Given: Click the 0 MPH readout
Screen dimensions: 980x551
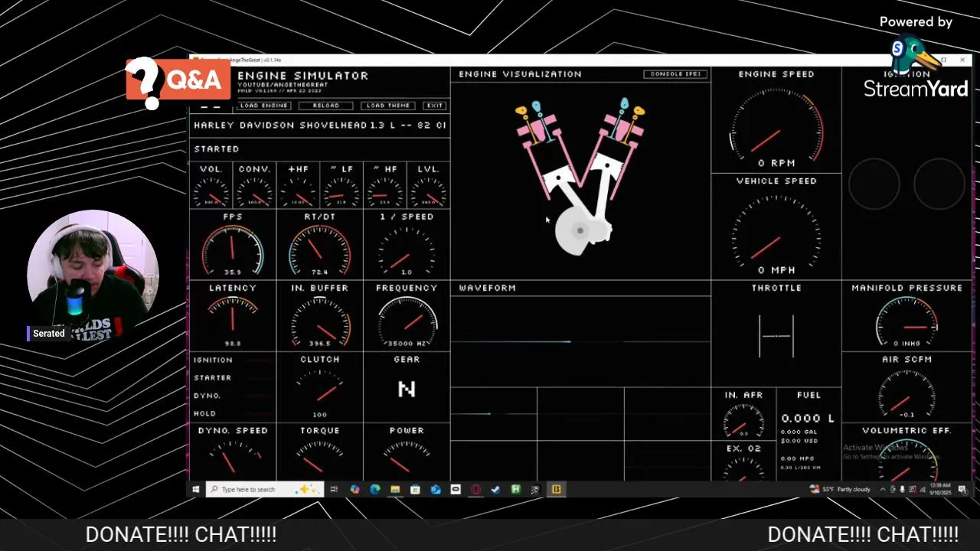Looking at the screenshot, I should (776, 270).
